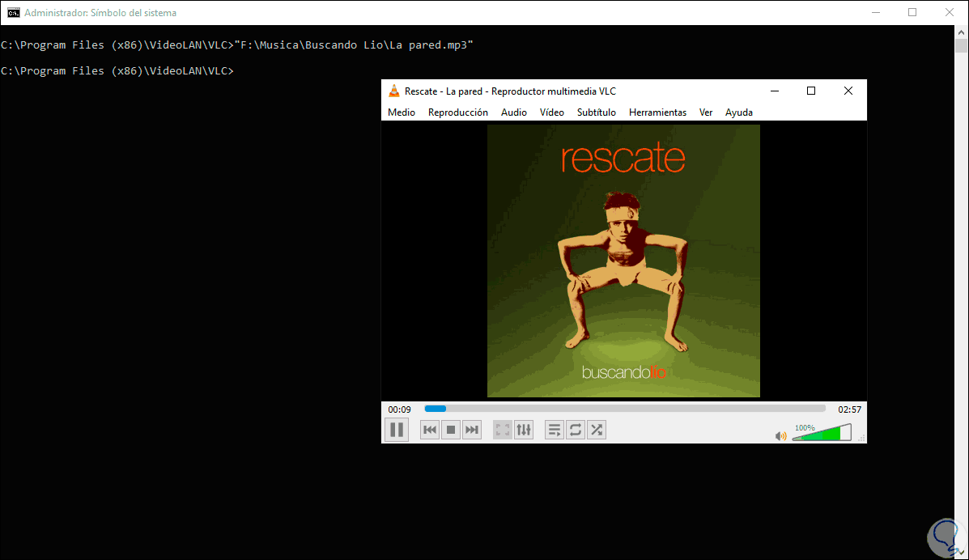Click the VLC window resize grip
Image resolution: width=969 pixels, height=560 pixels.
click(x=862, y=439)
